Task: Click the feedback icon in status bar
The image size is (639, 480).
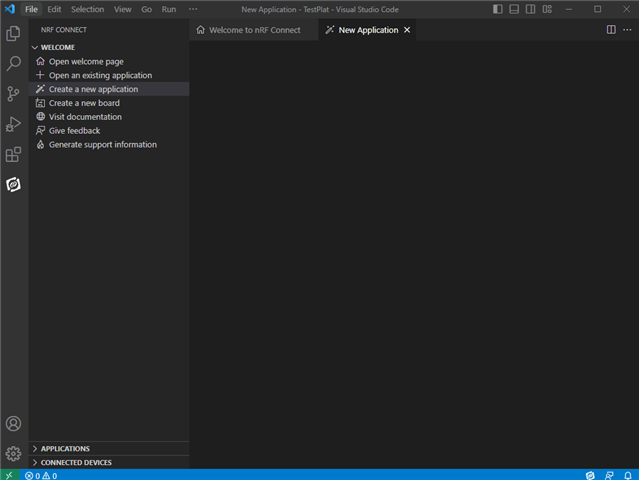Action: (609, 476)
